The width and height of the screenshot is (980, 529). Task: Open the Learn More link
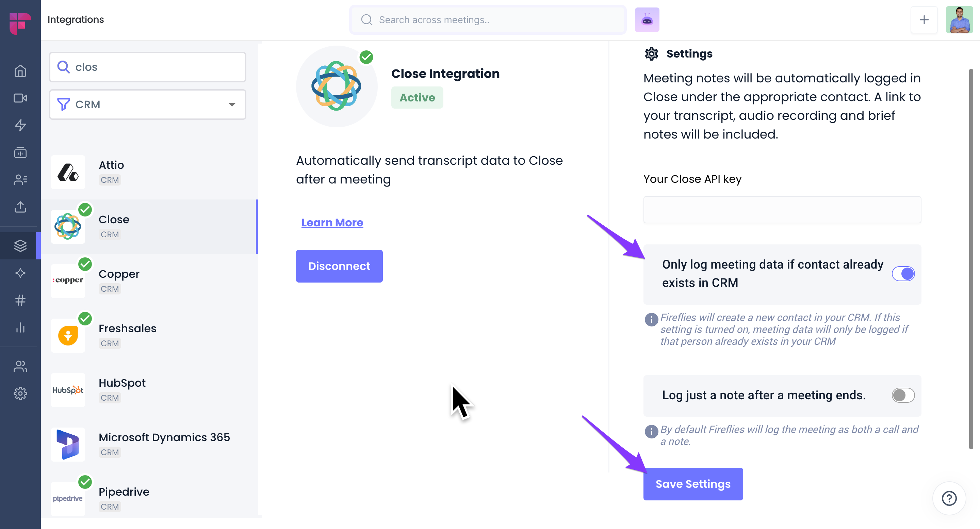(332, 222)
